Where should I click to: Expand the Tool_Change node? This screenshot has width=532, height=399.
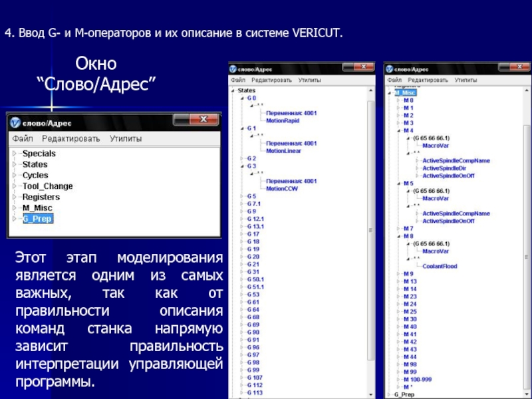14,186
